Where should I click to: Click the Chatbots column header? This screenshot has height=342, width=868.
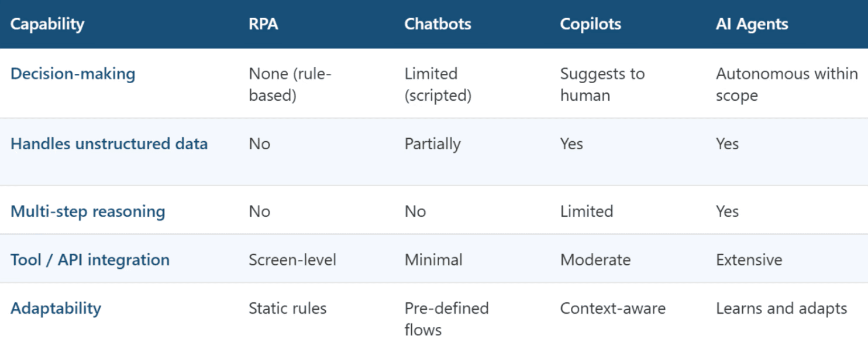coord(438,25)
